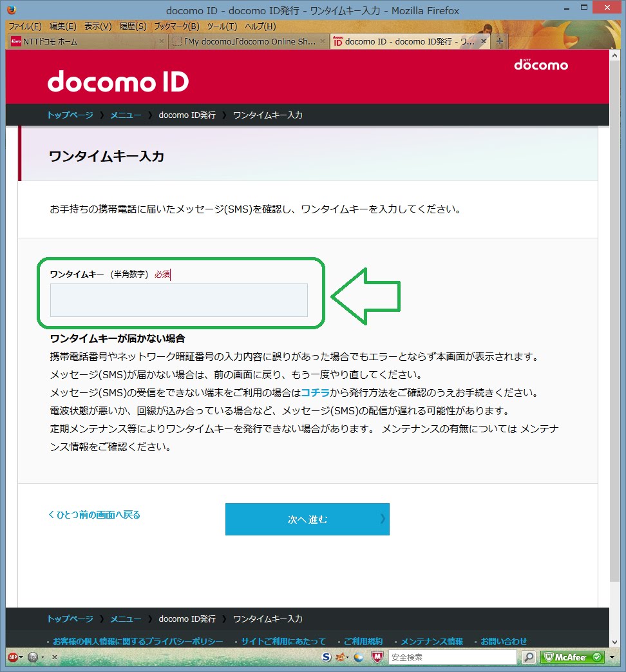Click the ワンタイムキー input field
This screenshot has height=672, width=626.
(x=178, y=300)
